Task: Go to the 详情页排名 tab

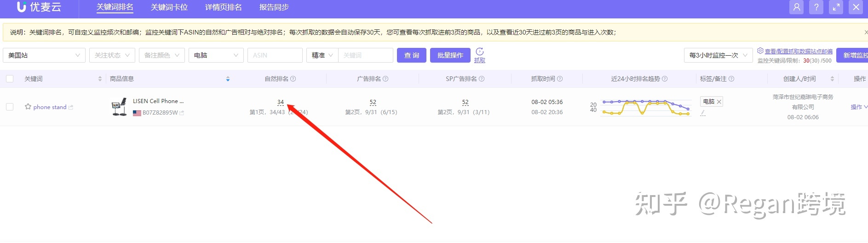Action: [x=223, y=7]
